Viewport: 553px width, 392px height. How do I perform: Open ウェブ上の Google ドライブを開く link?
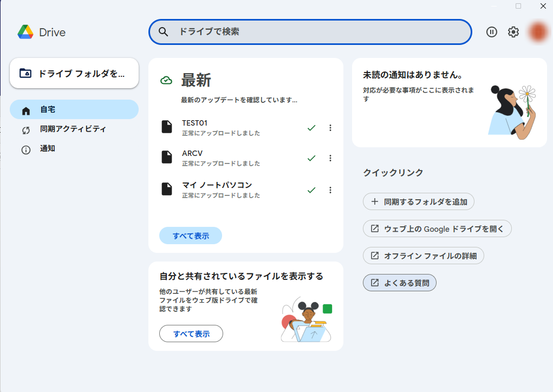(x=437, y=228)
